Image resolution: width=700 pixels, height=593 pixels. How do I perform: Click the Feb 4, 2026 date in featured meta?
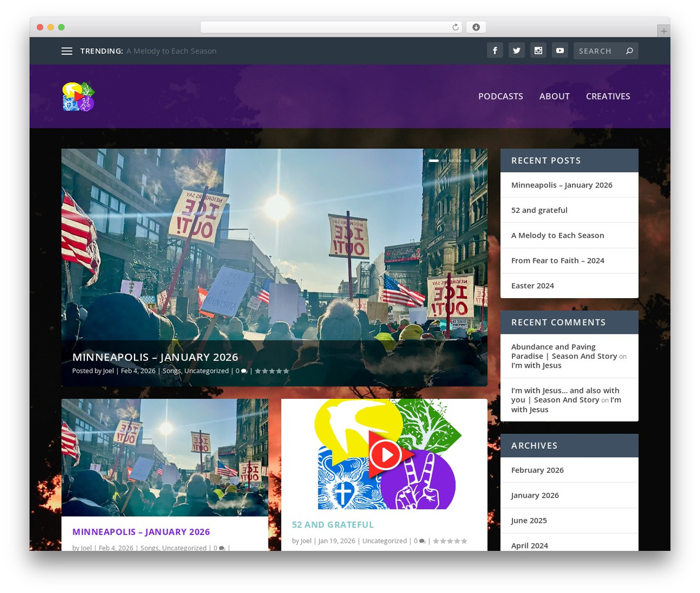[x=138, y=371]
